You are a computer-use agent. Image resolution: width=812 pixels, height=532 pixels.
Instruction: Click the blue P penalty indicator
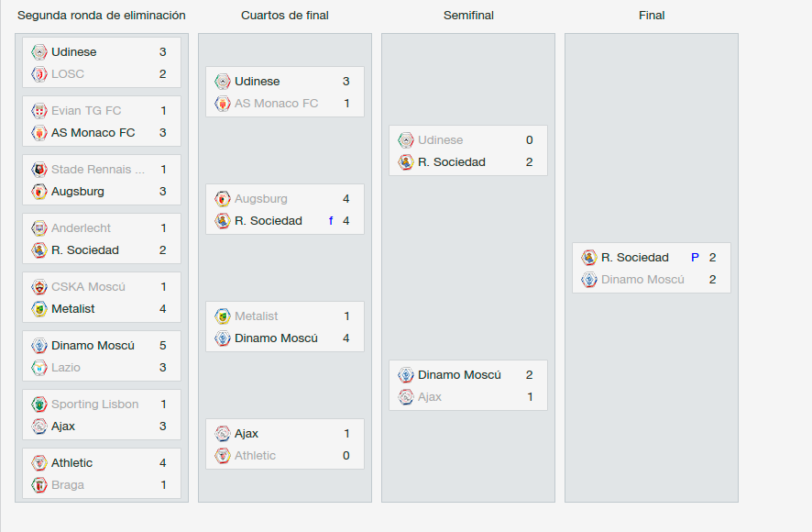[x=695, y=258]
